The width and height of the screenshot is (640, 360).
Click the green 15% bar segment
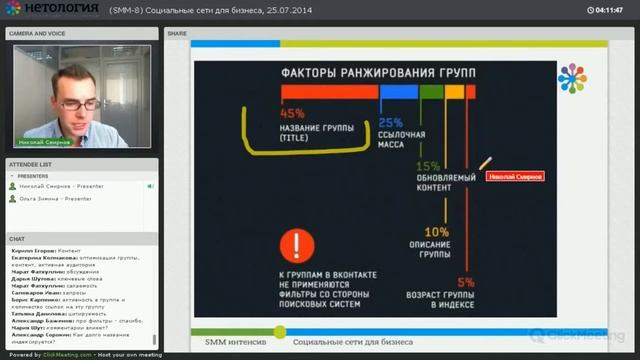[431, 92]
